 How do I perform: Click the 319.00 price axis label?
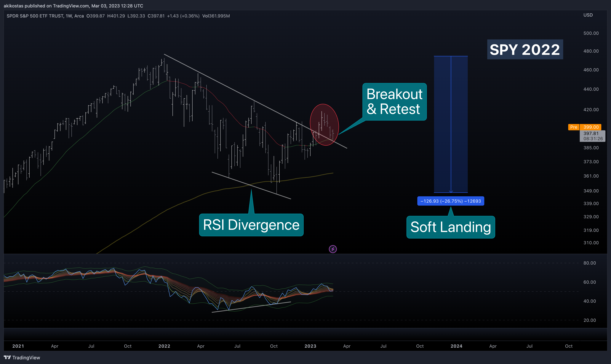coord(591,230)
